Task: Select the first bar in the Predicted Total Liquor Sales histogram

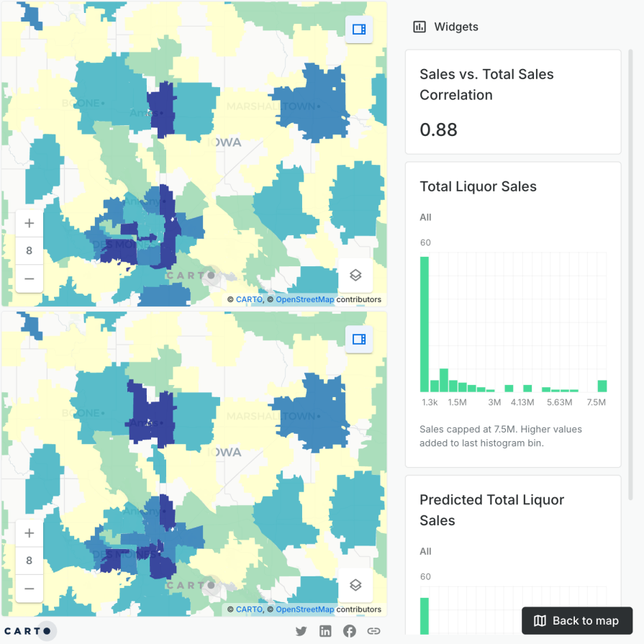Action: tap(425, 616)
